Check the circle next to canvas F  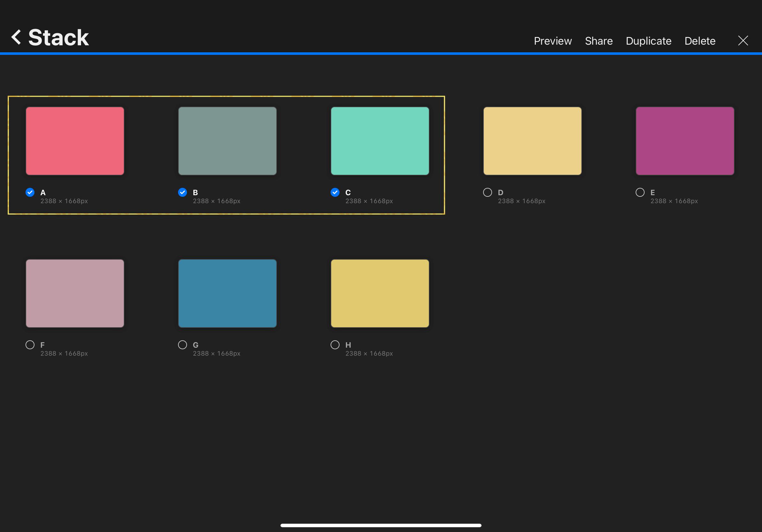tap(30, 345)
